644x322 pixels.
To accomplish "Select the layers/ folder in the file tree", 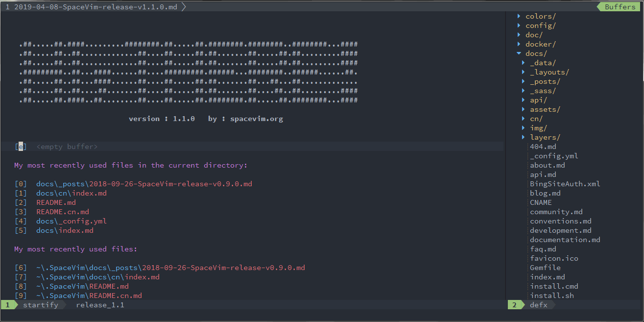I will click(545, 137).
